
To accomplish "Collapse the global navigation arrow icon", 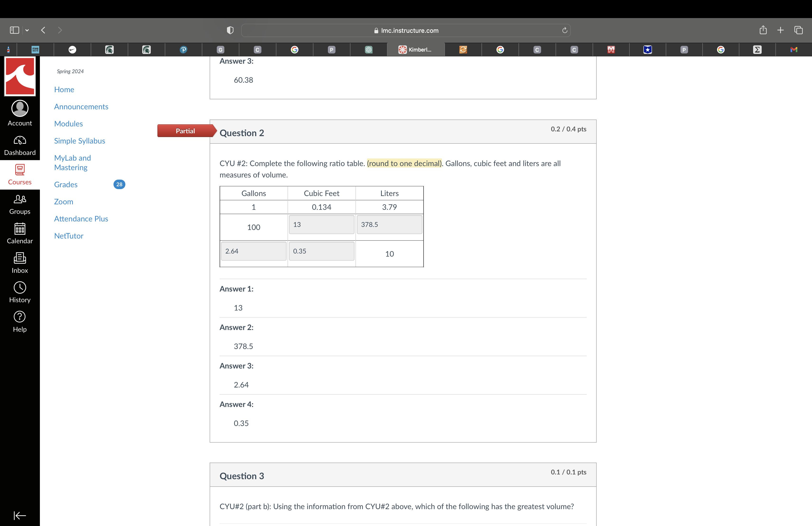I will click(20, 515).
